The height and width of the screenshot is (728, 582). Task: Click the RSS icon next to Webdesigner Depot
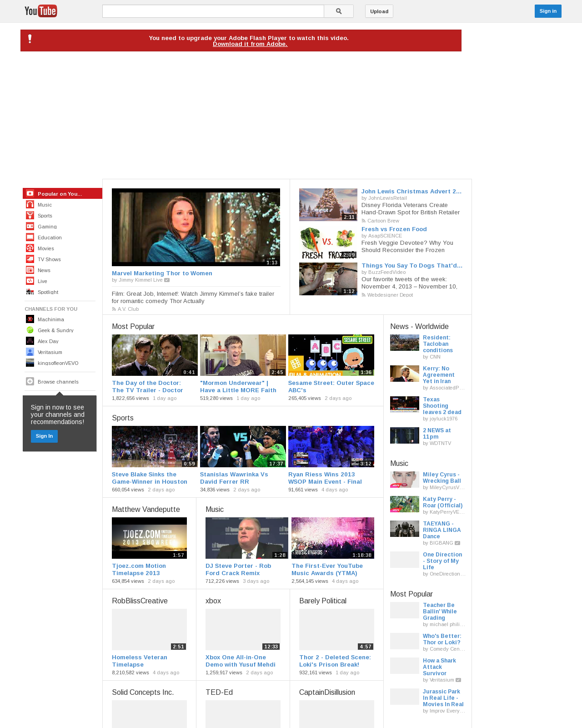click(364, 295)
